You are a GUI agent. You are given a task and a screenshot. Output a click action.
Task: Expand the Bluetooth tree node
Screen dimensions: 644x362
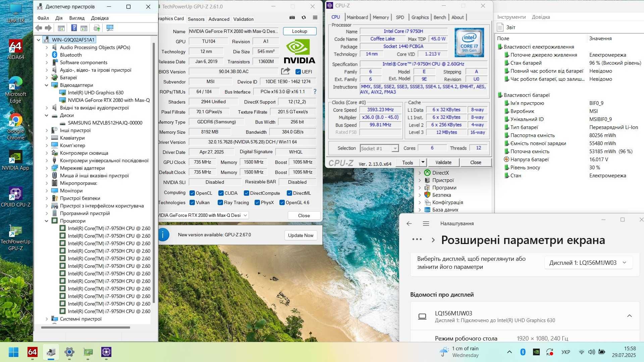[47, 55]
